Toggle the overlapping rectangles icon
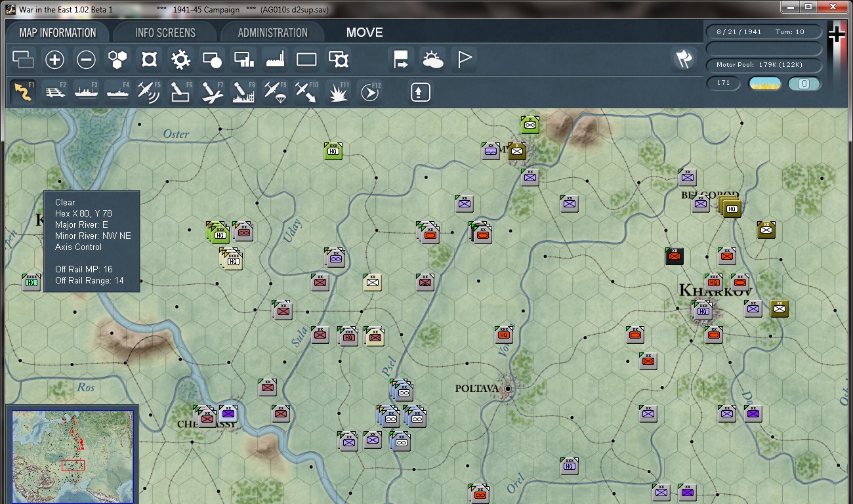This screenshot has width=853, height=504. pos(23,60)
